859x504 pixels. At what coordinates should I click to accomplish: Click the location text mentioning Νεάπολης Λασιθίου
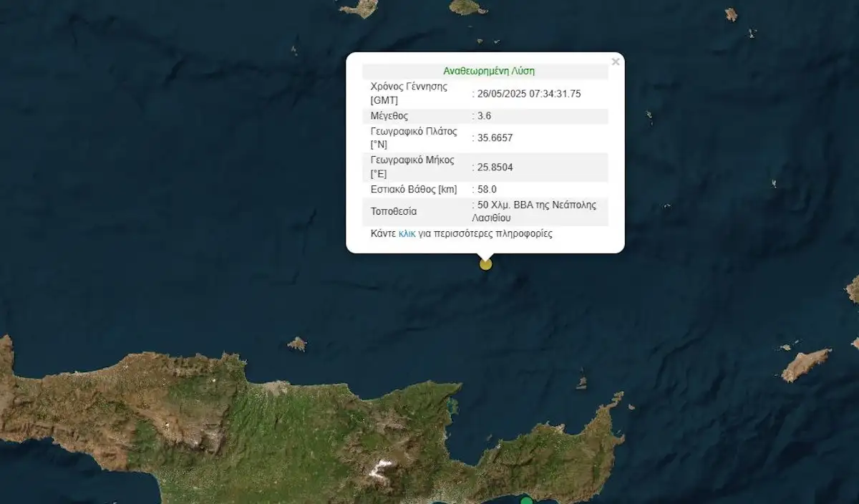[x=537, y=211]
